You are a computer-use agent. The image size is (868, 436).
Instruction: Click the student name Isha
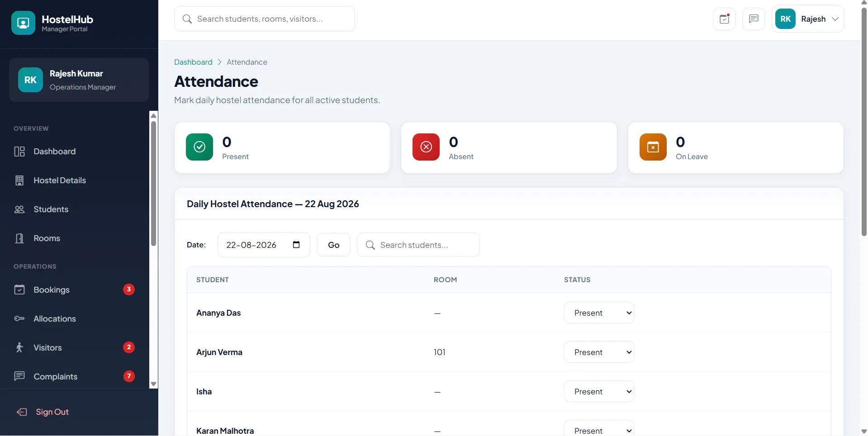[x=204, y=392]
